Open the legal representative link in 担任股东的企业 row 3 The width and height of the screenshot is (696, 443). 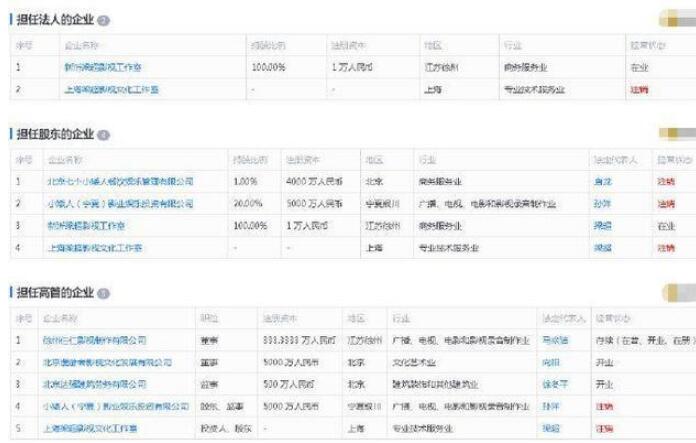(603, 226)
